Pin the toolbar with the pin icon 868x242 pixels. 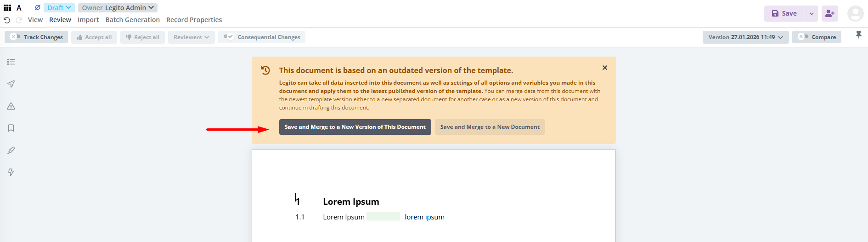pos(858,35)
